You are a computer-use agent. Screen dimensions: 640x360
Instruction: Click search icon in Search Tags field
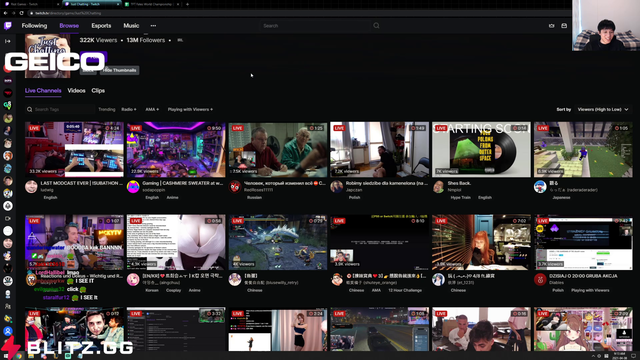(x=29, y=109)
